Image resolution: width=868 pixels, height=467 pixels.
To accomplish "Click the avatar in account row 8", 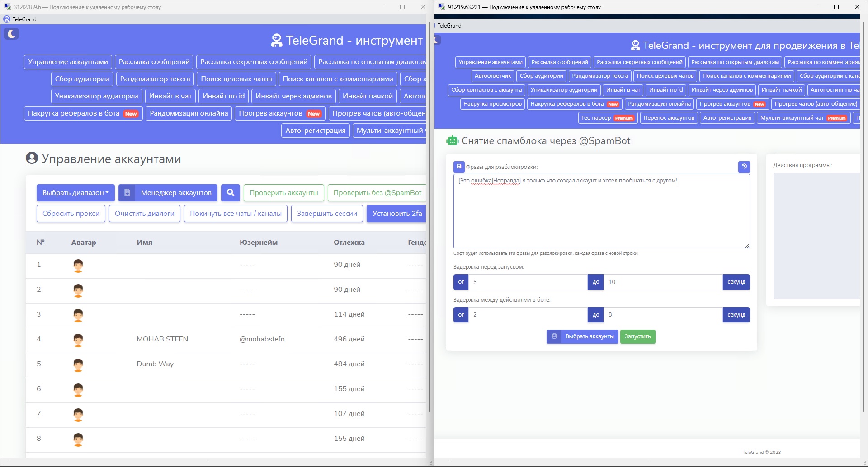I will click(x=78, y=439).
